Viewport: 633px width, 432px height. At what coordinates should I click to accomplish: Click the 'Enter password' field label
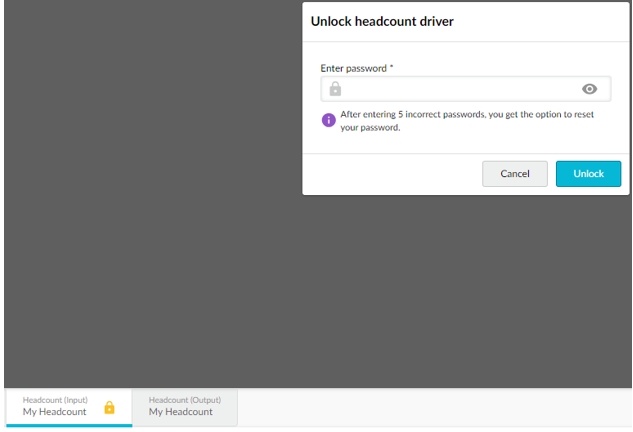click(353, 68)
